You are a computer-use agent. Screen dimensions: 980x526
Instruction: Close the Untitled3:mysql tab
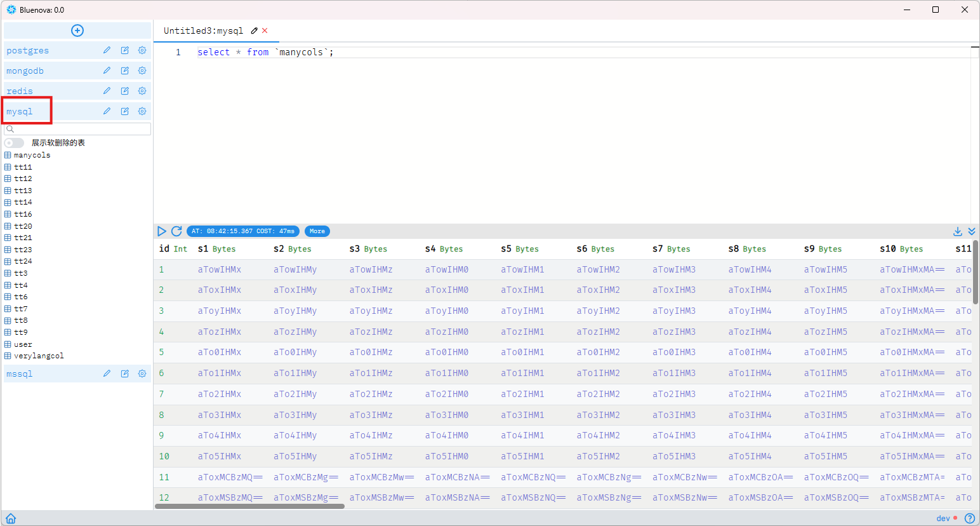tap(265, 30)
